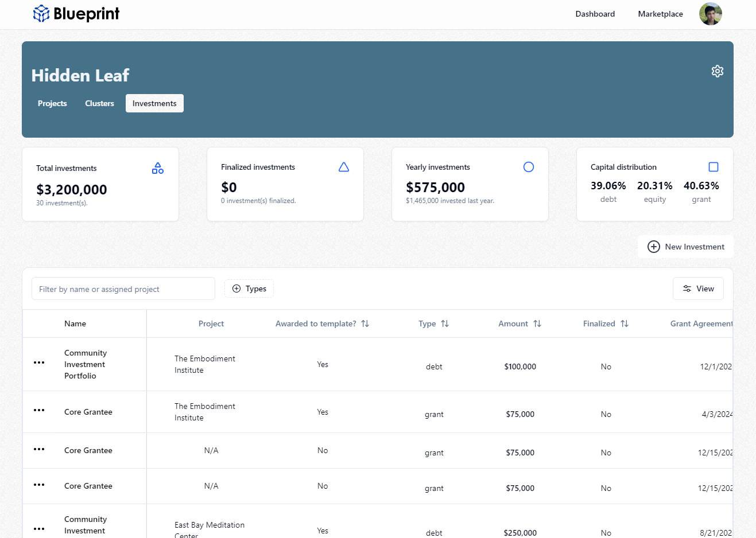Viewport: 756px width, 538px height.
Task: Open actions menu for $250,000 debt row
Action: click(x=39, y=529)
